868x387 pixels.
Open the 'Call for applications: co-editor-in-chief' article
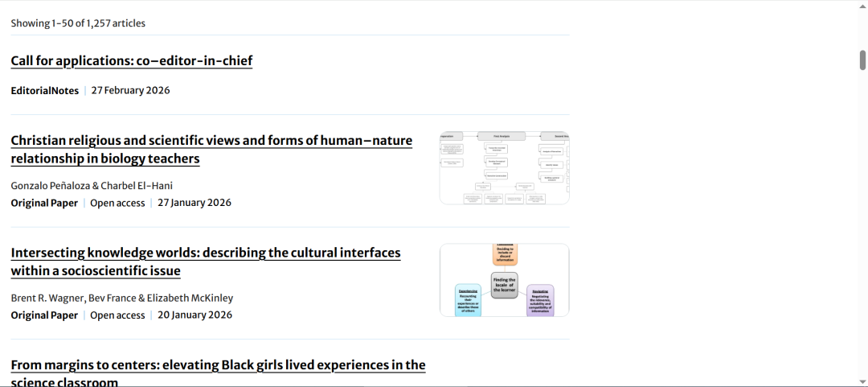pyautogui.click(x=131, y=61)
